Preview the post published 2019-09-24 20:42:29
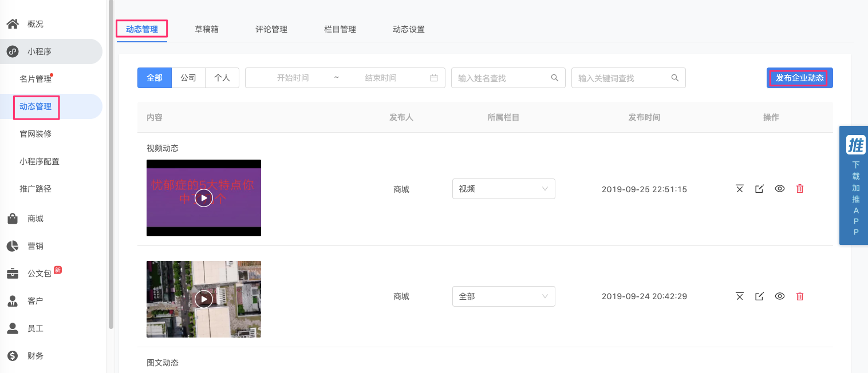The width and height of the screenshot is (868, 373). click(x=779, y=296)
